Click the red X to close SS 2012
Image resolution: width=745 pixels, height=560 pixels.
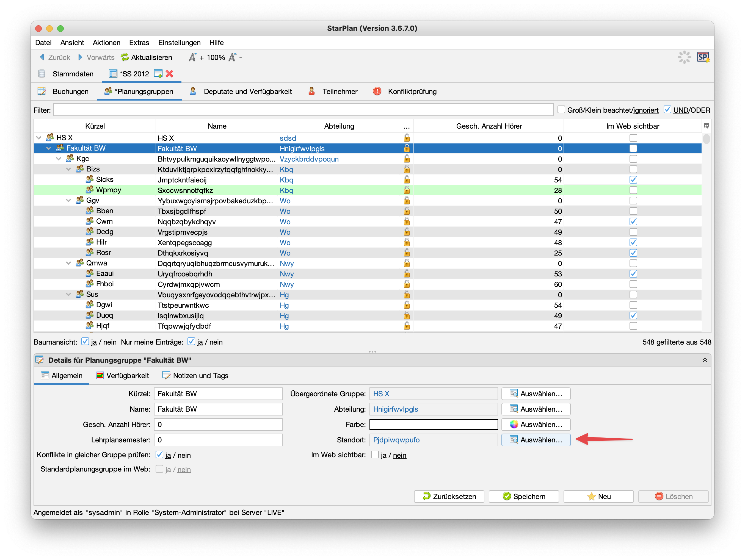pyautogui.click(x=169, y=74)
